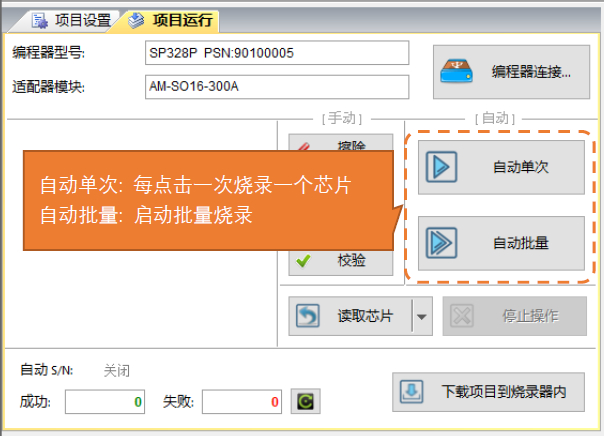Click the download arrow icon for 下载项目到烧录器内
The height and width of the screenshot is (436, 604).
[x=410, y=391]
